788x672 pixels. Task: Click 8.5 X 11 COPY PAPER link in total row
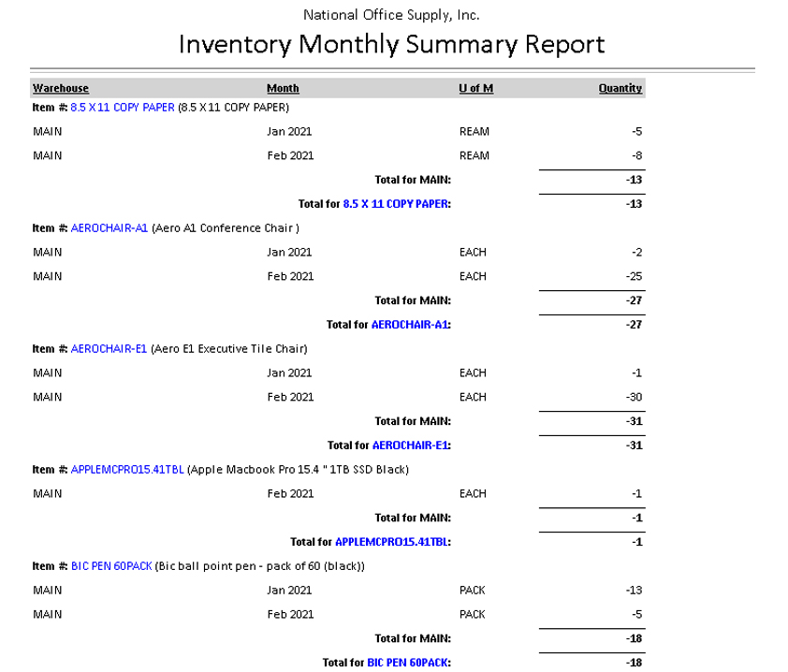(396, 204)
